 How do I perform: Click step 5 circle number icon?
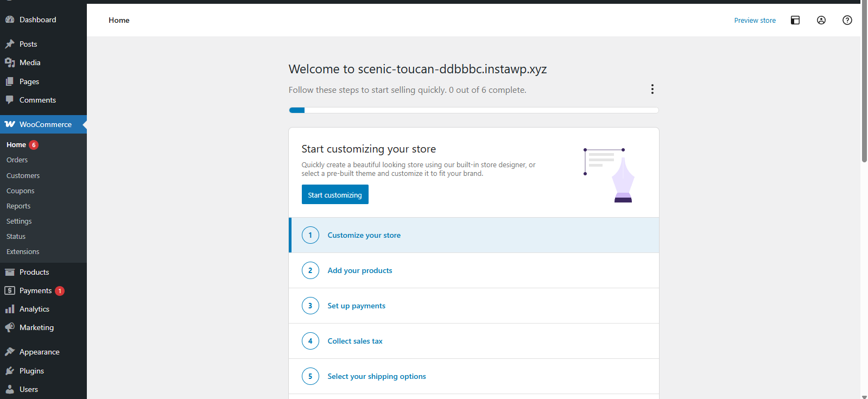311,376
